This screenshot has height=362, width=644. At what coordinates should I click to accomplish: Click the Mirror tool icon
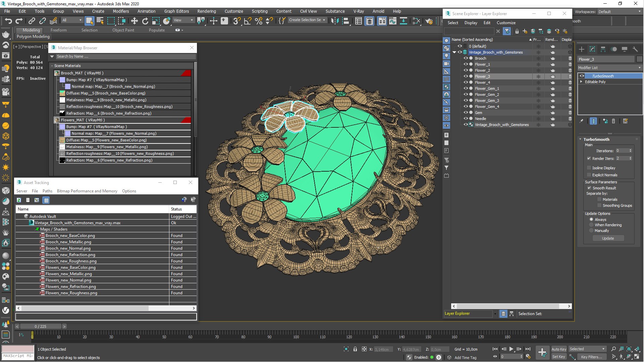334,21
